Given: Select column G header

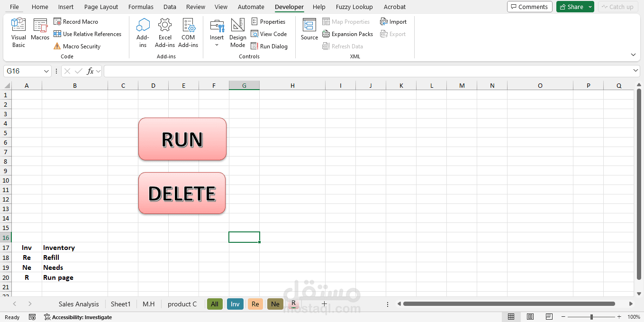Looking at the screenshot, I should (x=244, y=85).
